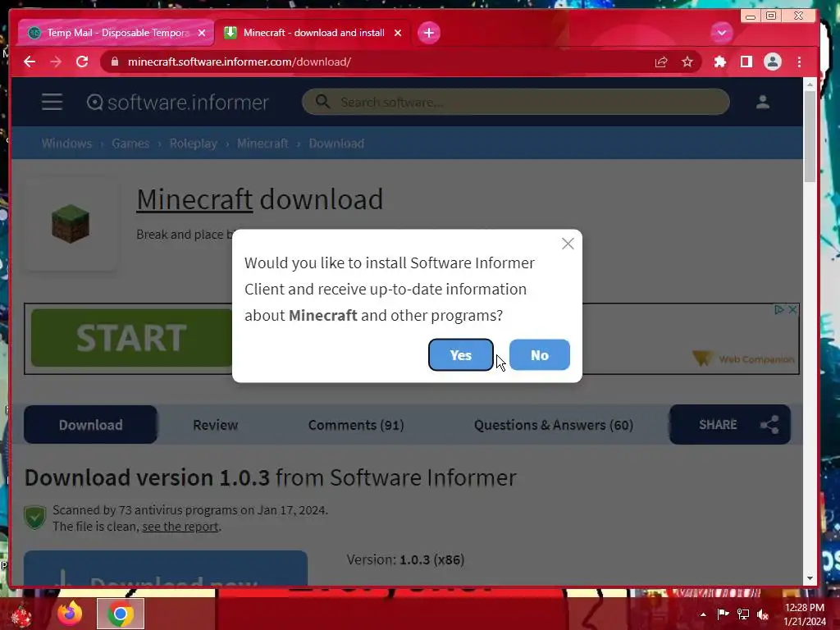Go forward with the browser arrow
This screenshot has width=840, height=630.
[x=56, y=62]
